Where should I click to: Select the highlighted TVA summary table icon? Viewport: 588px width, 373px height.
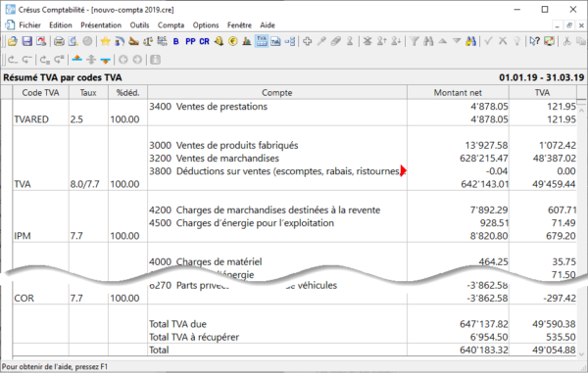(262, 41)
